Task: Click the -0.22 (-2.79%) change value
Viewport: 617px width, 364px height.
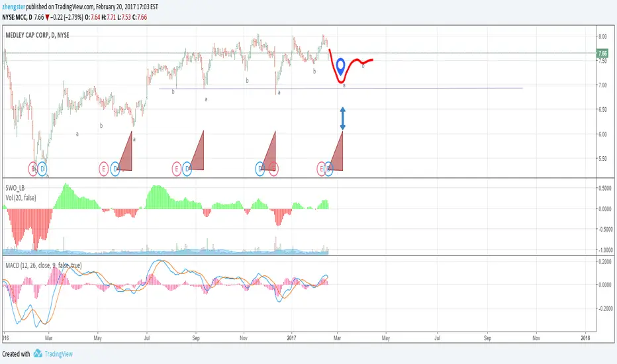Action: pyautogui.click(x=66, y=17)
